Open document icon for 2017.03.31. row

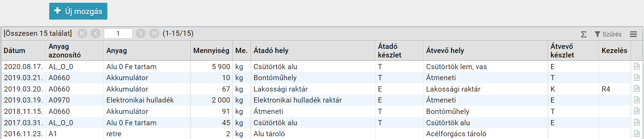pyautogui.click(x=637, y=122)
